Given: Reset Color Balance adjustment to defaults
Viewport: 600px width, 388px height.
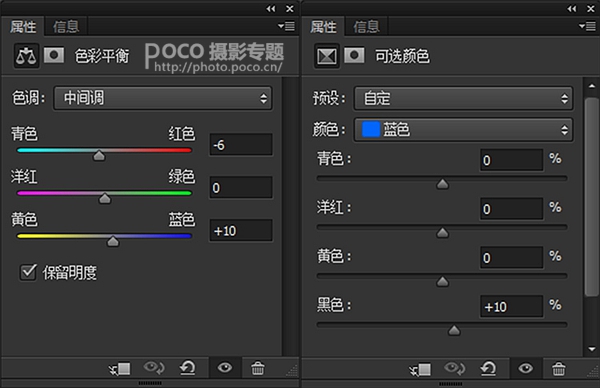Looking at the screenshot, I should coord(188,368).
